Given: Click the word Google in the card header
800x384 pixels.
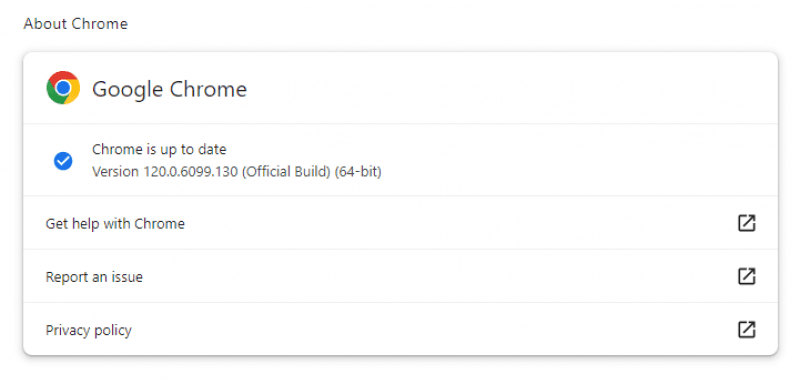Looking at the screenshot, I should tap(128, 90).
